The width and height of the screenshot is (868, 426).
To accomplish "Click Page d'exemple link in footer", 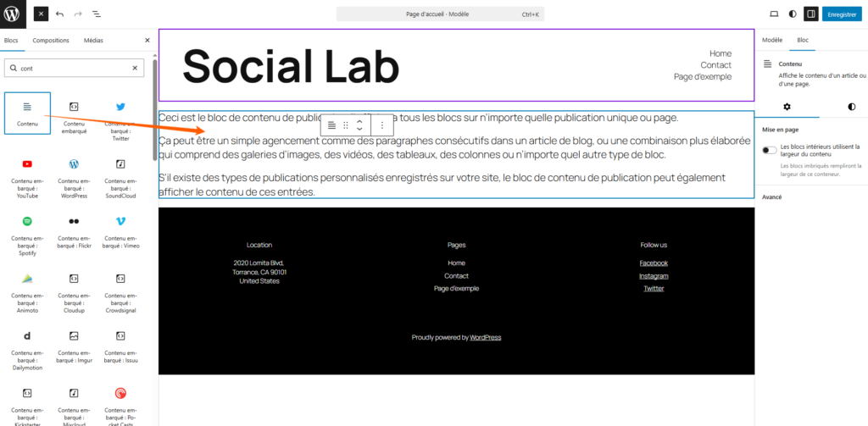I will click(457, 289).
